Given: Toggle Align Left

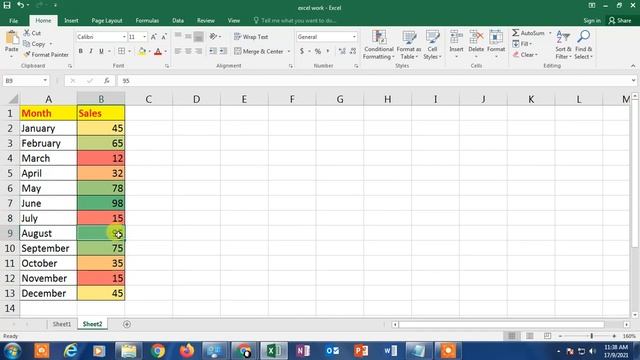Looking at the screenshot, I should click(x=178, y=51).
